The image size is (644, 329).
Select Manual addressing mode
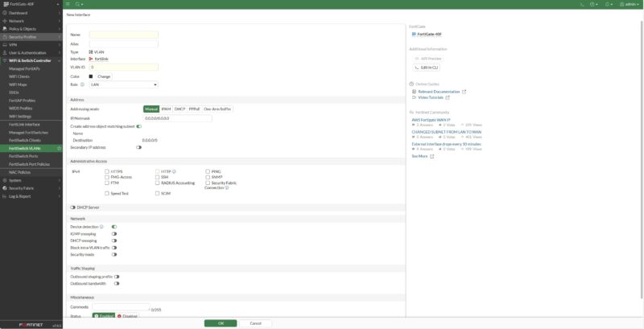(151, 109)
